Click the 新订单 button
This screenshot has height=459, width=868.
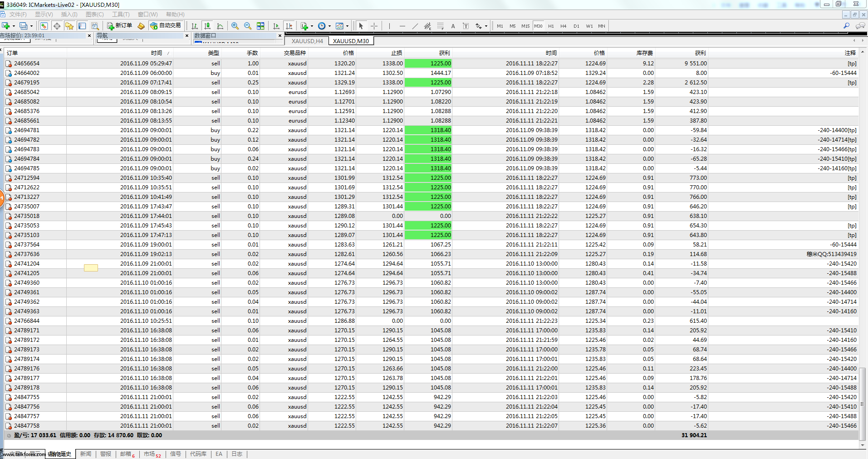click(120, 26)
